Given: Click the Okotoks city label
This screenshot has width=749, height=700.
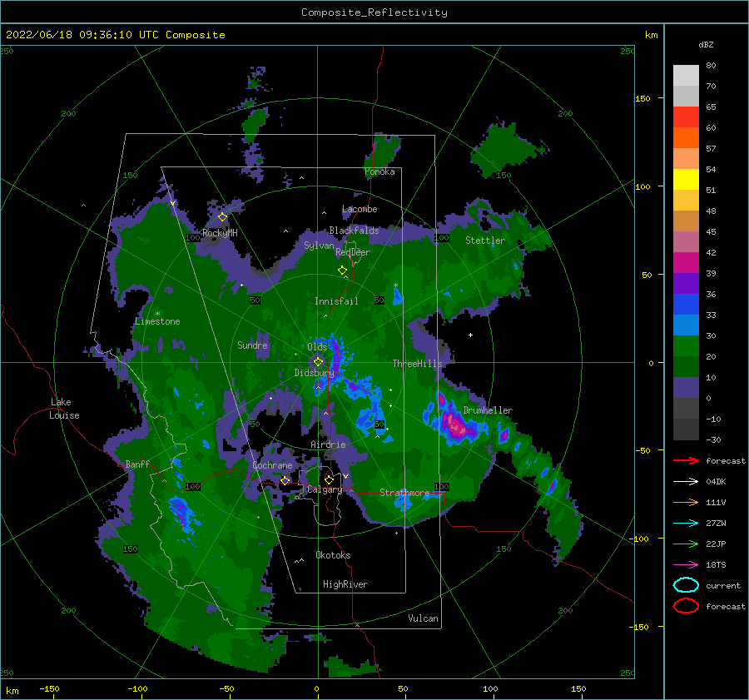Looking at the screenshot, I should (x=333, y=554).
